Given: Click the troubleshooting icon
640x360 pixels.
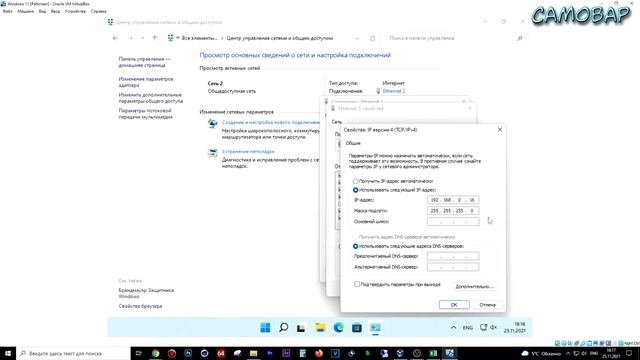Looking at the screenshot, I should [x=212, y=153].
